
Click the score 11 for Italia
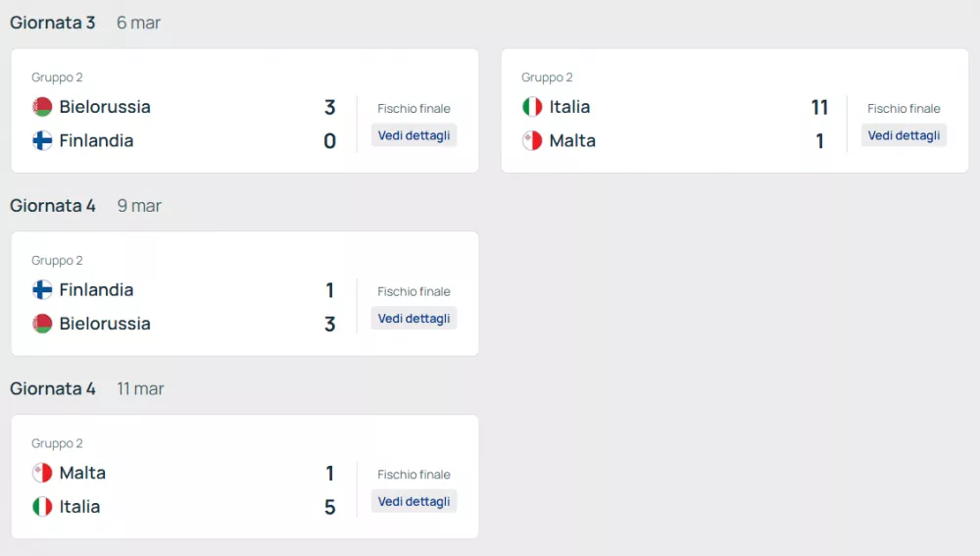click(x=819, y=108)
